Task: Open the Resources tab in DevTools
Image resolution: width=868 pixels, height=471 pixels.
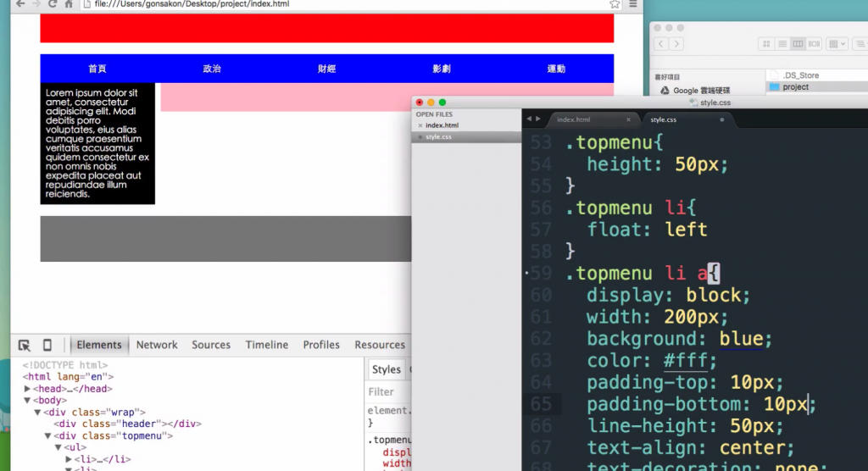Action: point(380,345)
